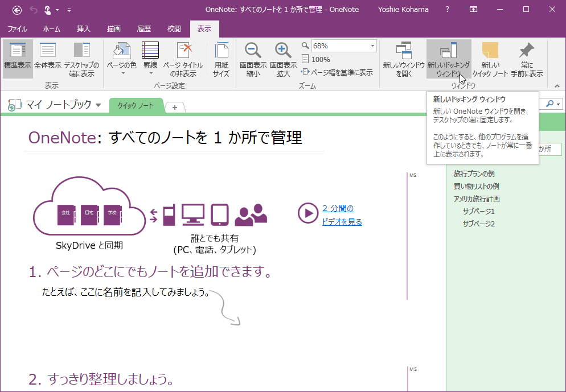Expand the マイ ノートブック notebook dropdown
Image resolution: width=566 pixels, height=392 pixels.
pos(99,105)
